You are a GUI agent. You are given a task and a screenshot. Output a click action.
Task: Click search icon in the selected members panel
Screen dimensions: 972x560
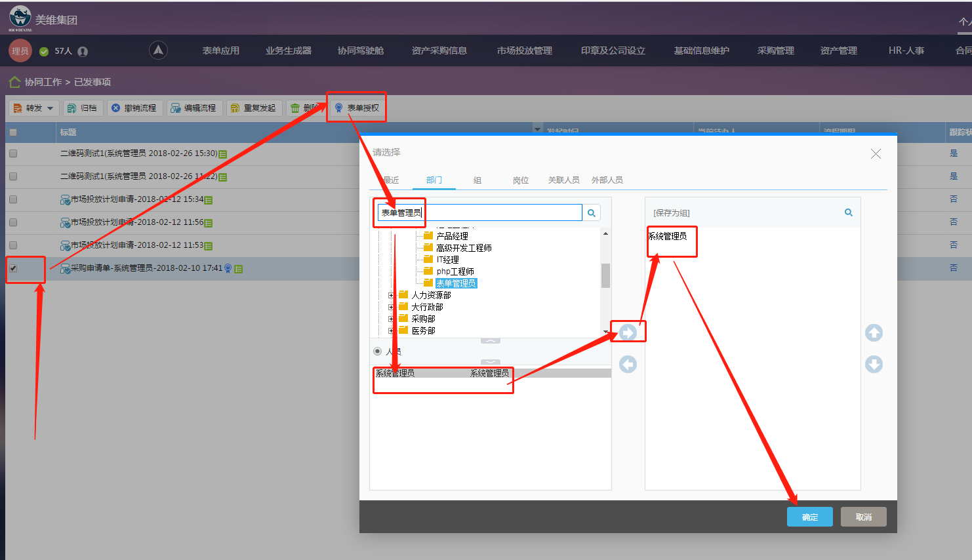(848, 212)
